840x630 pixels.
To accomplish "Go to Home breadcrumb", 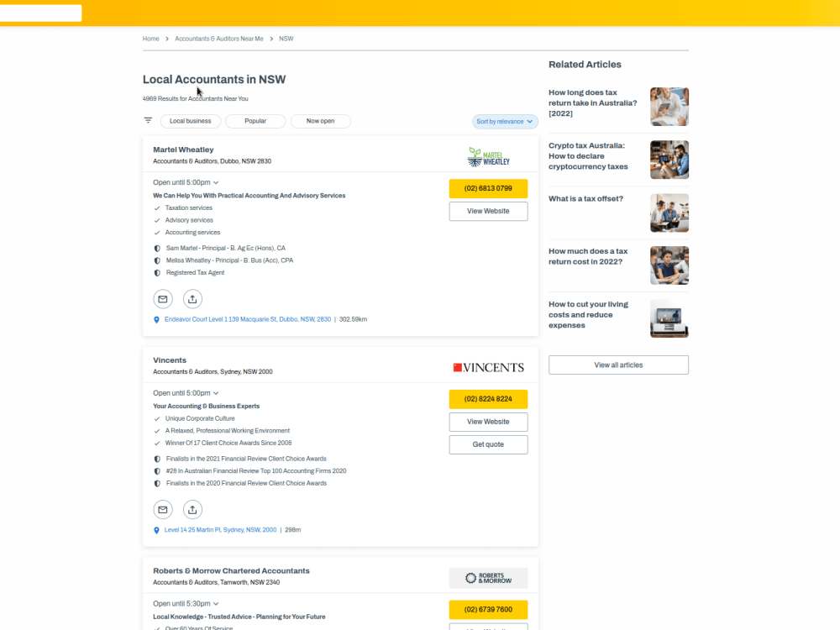I will (x=150, y=39).
